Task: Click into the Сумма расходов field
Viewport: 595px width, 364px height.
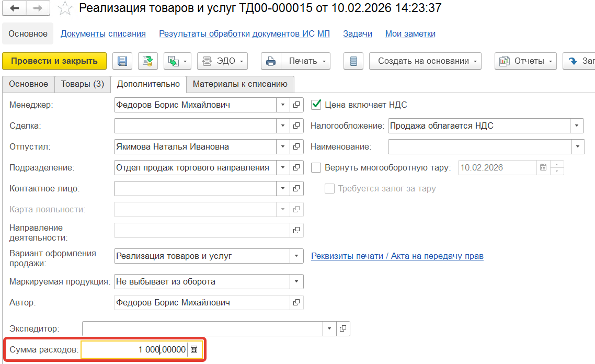Action: pos(135,349)
